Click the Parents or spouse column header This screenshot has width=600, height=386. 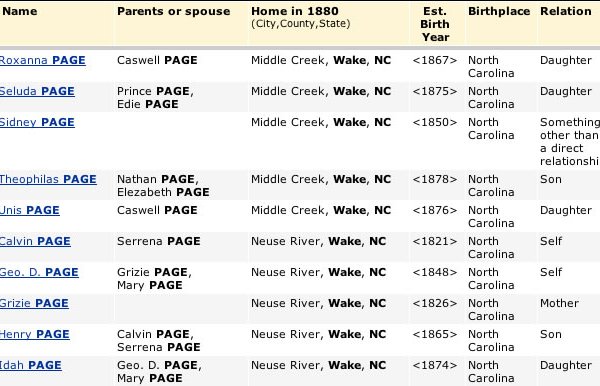174,11
